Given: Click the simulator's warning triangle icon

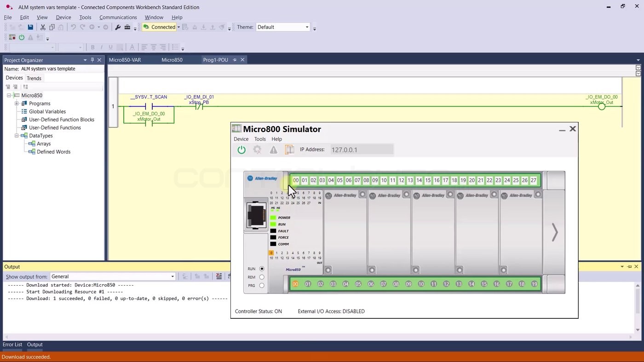Looking at the screenshot, I should 274,149.
